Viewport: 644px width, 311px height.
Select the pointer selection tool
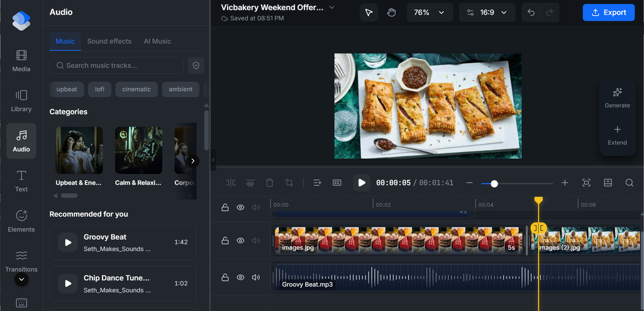coord(369,13)
